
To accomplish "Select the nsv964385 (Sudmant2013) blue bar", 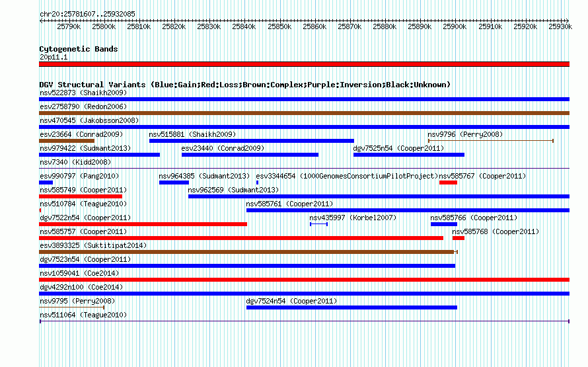I will [x=174, y=183].
